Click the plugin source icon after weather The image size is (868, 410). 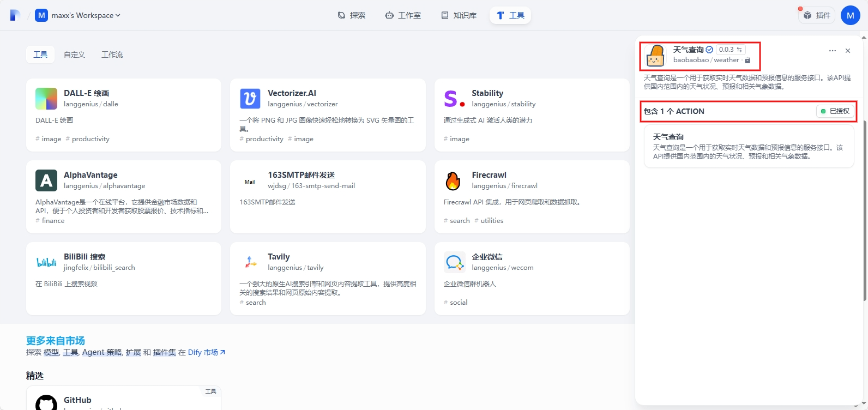[748, 60]
